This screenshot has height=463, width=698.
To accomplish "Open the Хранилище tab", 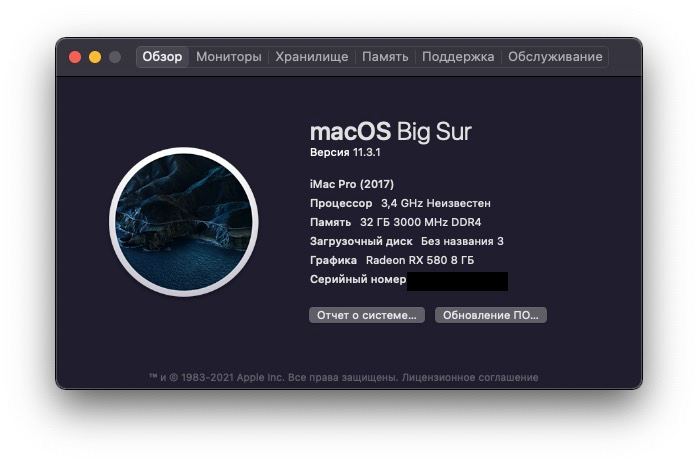I will pos(312,57).
